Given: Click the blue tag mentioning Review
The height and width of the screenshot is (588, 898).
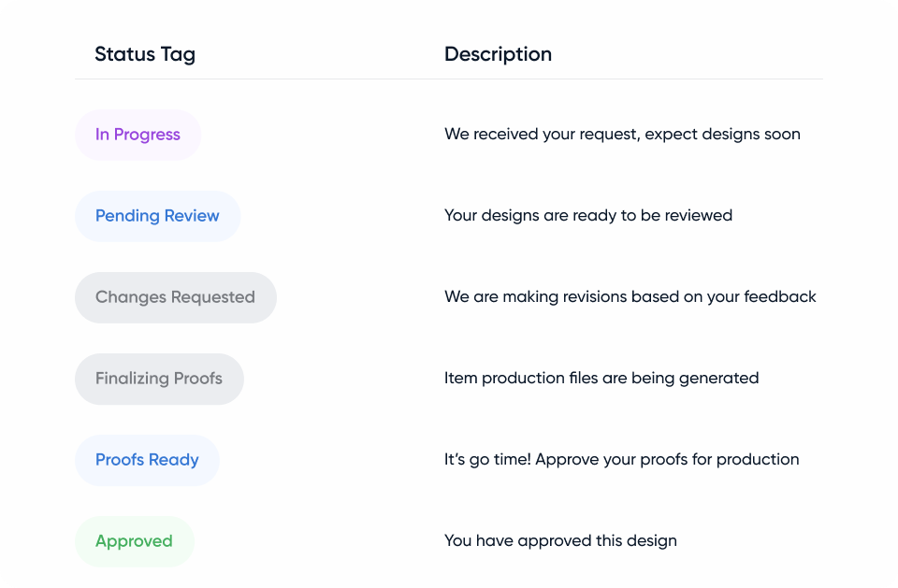Looking at the screenshot, I should click(157, 216).
